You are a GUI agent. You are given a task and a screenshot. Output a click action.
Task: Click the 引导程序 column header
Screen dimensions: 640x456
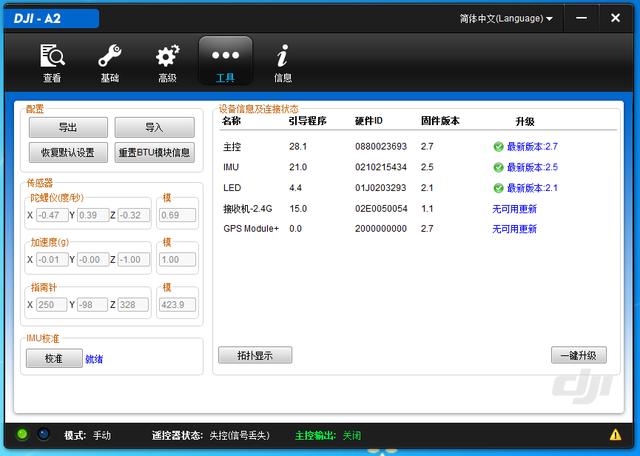tap(307, 121)
